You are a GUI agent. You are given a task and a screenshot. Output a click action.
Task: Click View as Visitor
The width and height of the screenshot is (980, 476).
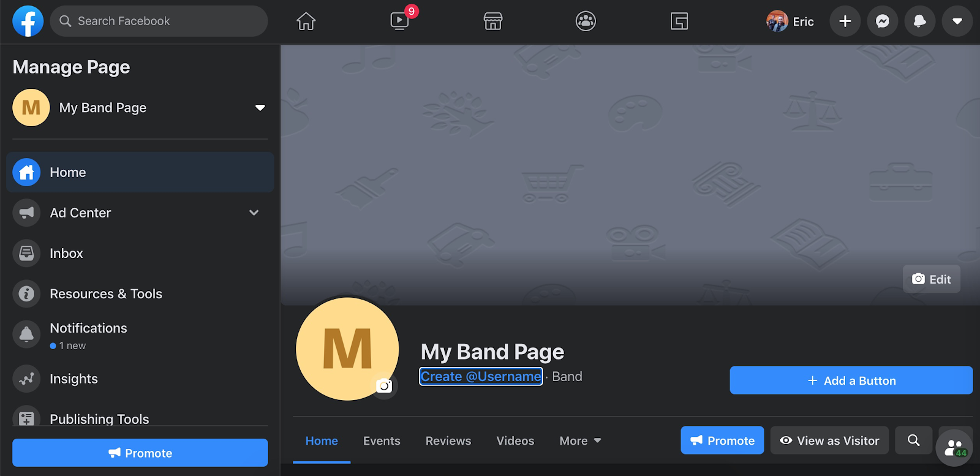pos(829,440)
